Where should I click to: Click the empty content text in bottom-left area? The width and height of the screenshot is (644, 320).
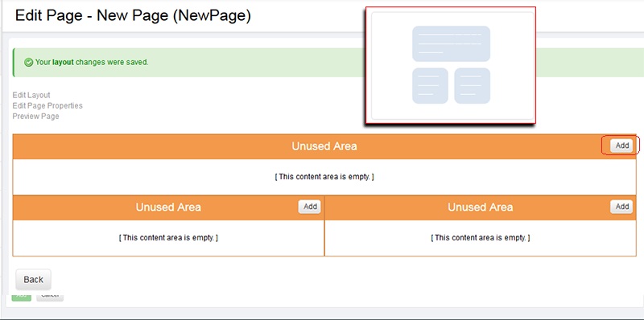(168, 237)
